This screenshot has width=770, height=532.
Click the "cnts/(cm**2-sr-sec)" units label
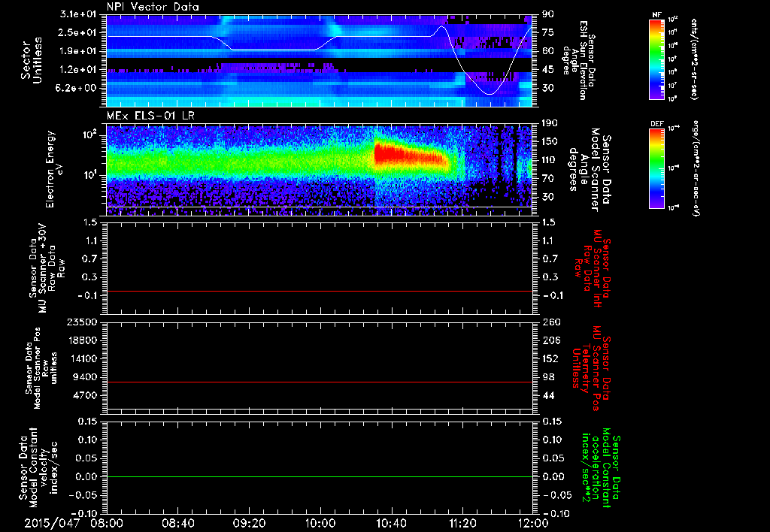(694, 59)
